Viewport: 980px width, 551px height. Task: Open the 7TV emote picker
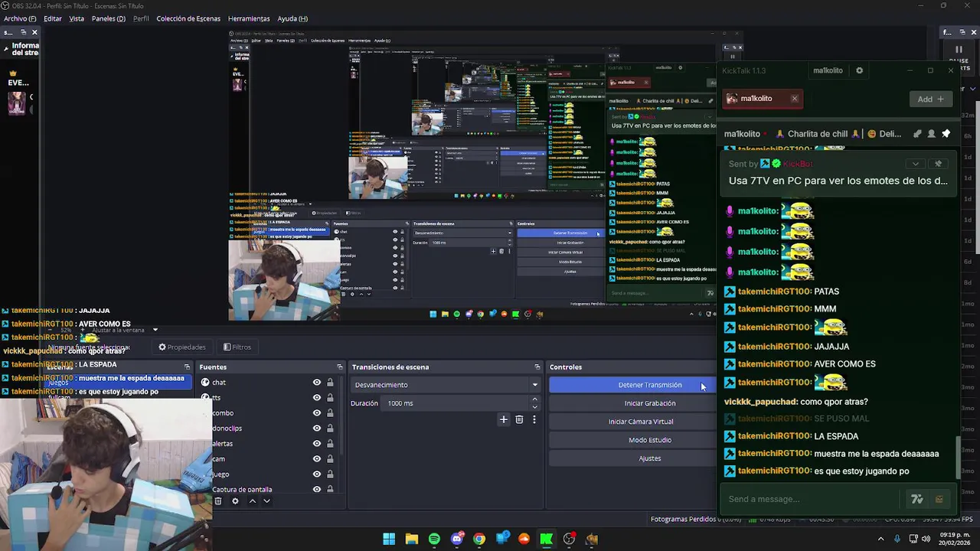[x=916, y=500]
